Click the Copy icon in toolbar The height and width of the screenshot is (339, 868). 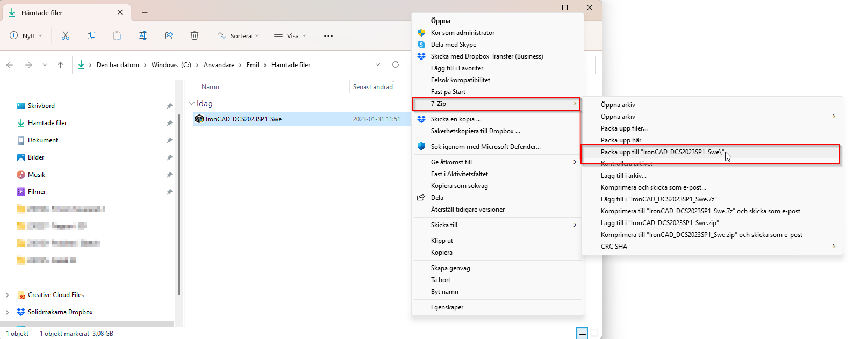[x=91, y=35]
